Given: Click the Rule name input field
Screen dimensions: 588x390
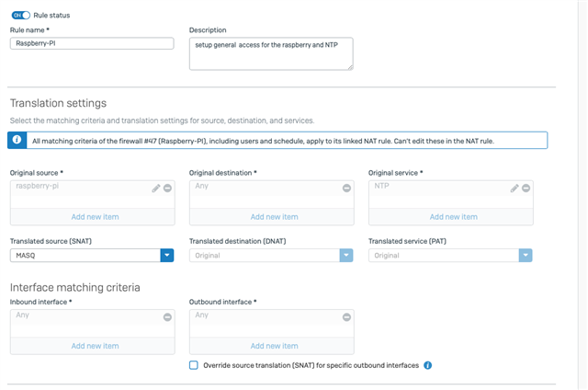Looking at the screenshot, I should tap(92, 43).
